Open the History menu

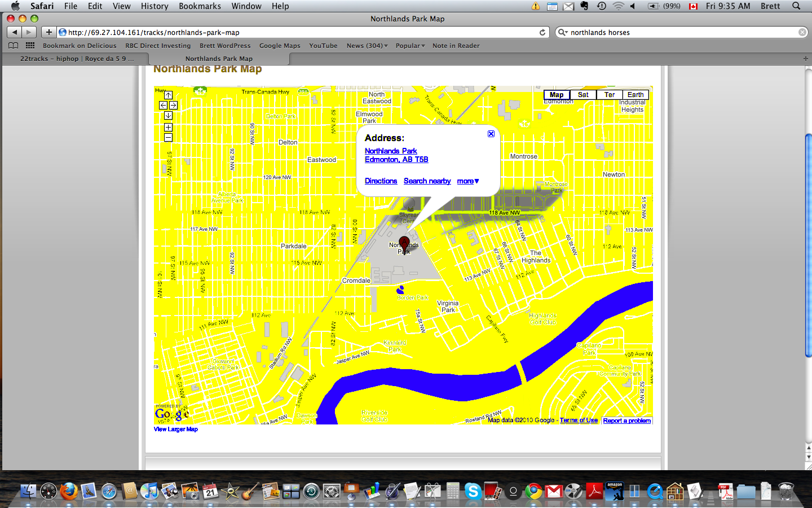(x=155, y=6)
